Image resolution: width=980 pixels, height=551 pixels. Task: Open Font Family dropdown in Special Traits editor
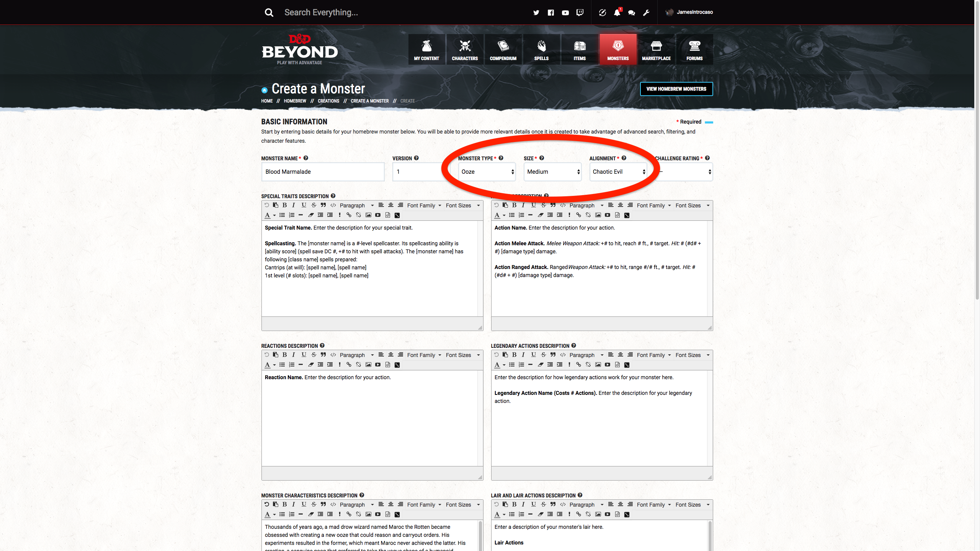pyautogui.click(x=424, y=205)
